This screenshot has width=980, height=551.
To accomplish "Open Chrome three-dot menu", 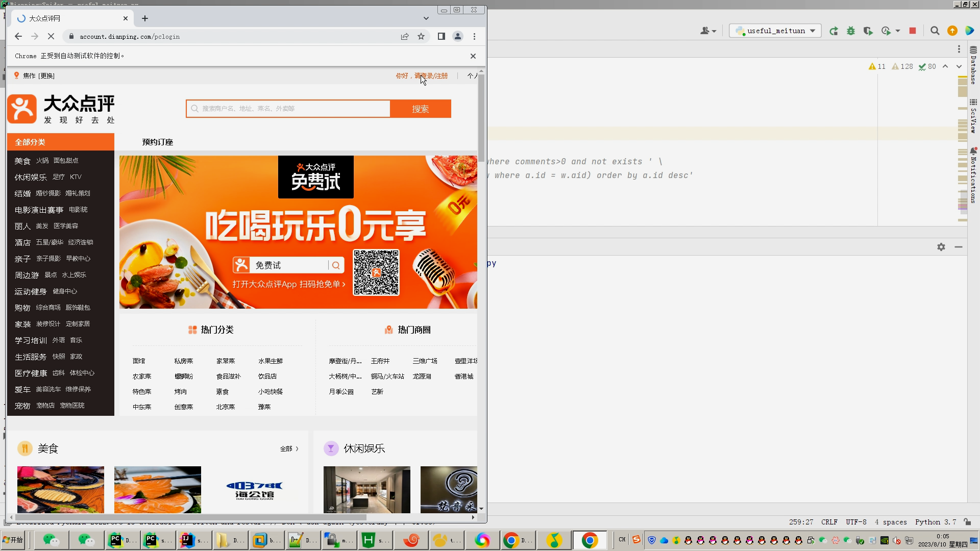I will coord(474,36).
